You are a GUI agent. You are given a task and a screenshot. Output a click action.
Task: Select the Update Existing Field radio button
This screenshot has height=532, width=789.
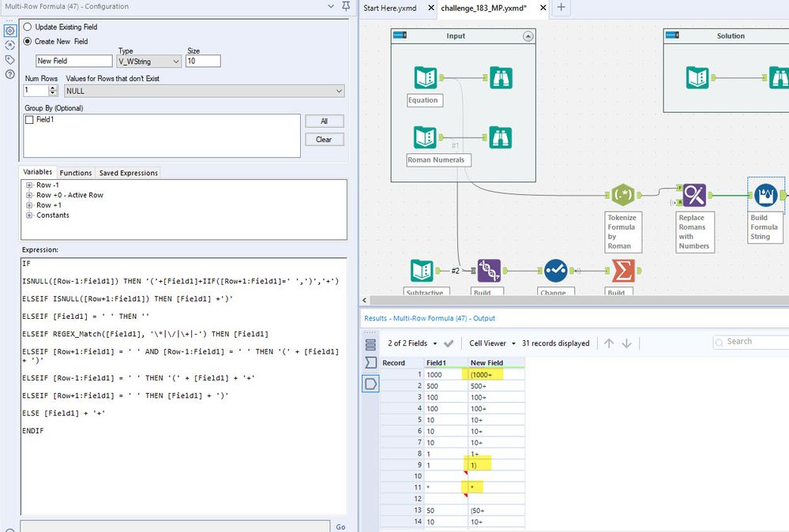[28, 27]
